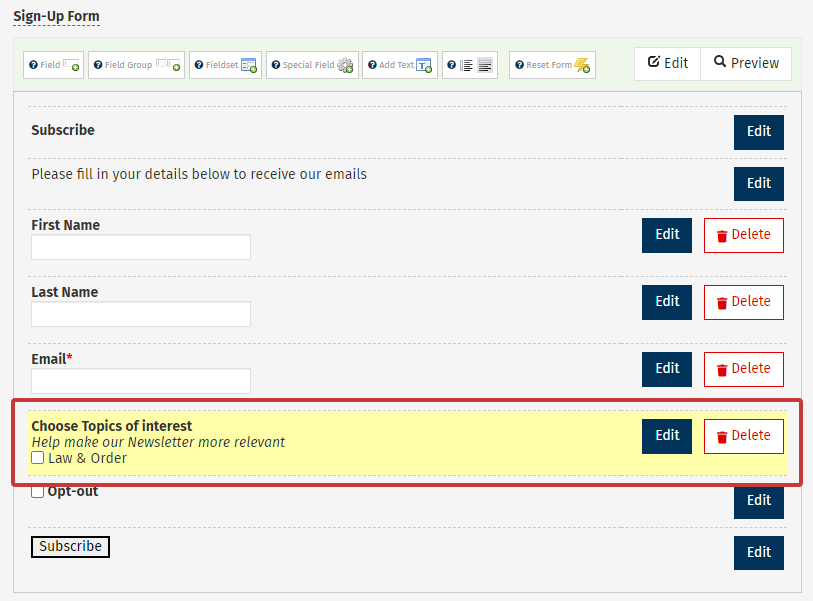Click the Field add icon in toolbar

(x=72, y=65)
